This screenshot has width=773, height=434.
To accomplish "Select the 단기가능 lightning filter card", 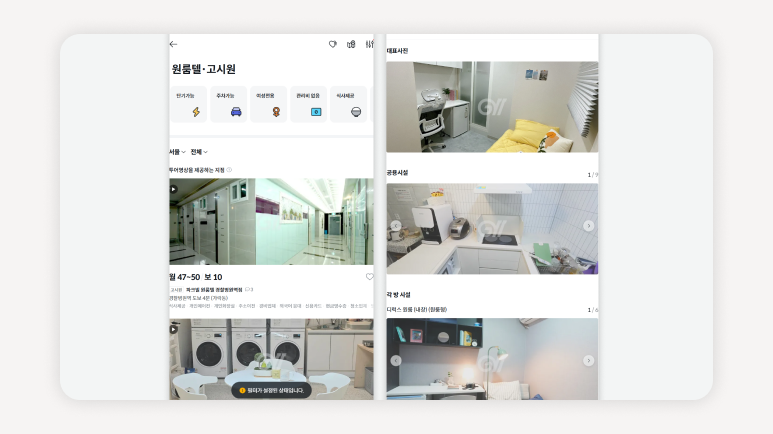I will click(x=188, y=104).
